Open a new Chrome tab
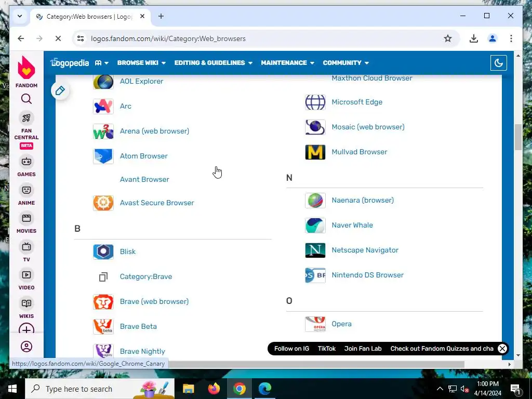This screenshot has width=532, height=399. pos(161,16)
